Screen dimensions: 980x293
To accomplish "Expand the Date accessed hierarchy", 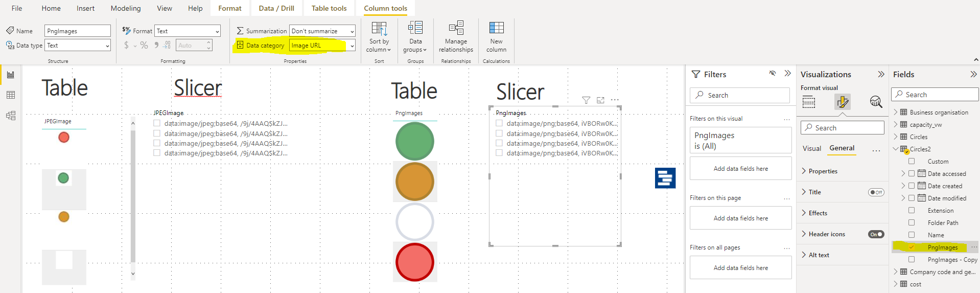I will [x=903, y=173].
